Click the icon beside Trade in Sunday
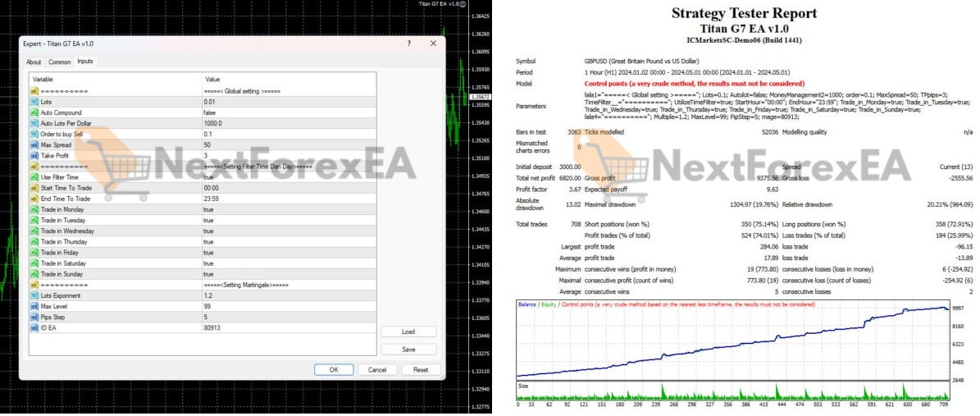Viewport: 980px width, 416px height. [35, 274]
